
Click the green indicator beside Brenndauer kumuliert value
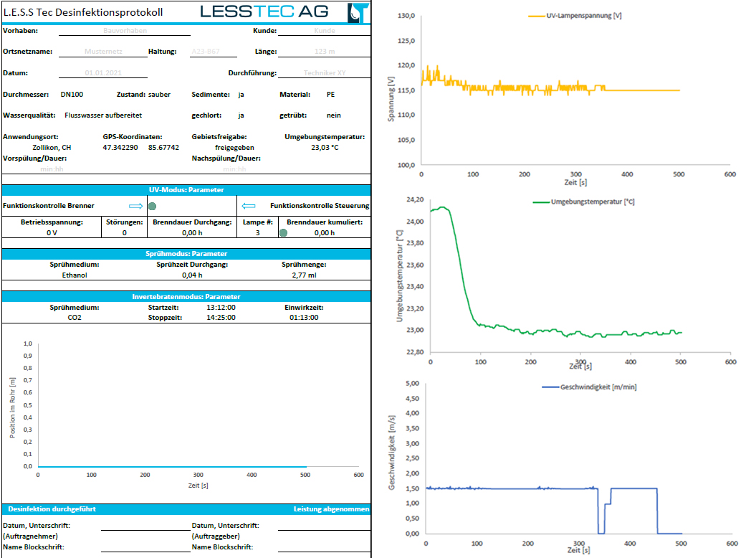[283, 232]
